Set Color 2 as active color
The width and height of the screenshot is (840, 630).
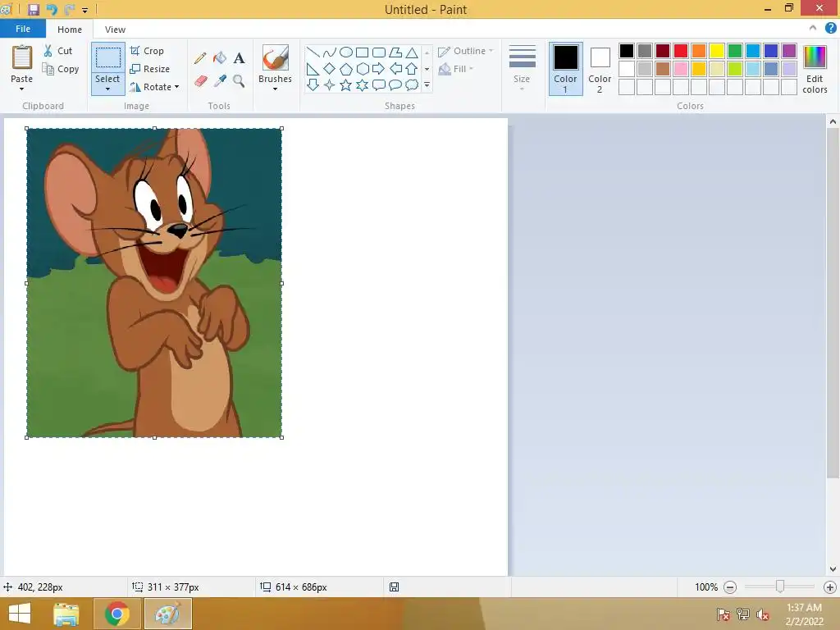600,69
